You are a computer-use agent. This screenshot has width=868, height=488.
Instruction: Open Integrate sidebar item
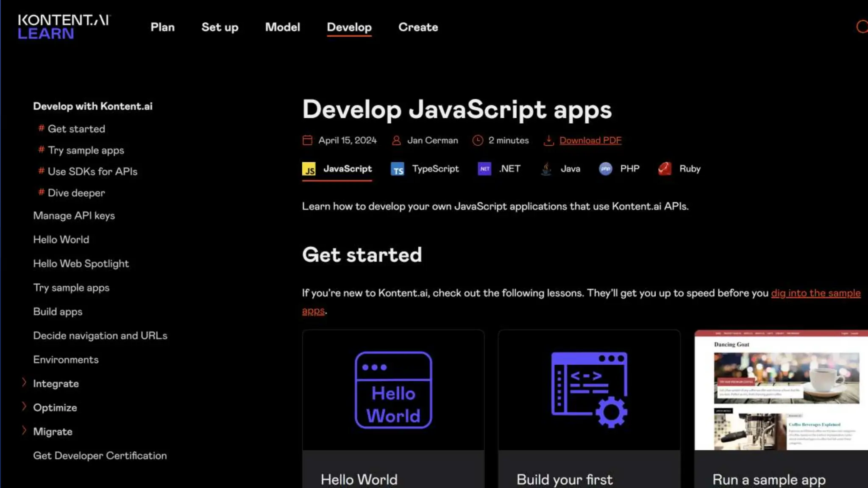(56, 384)
